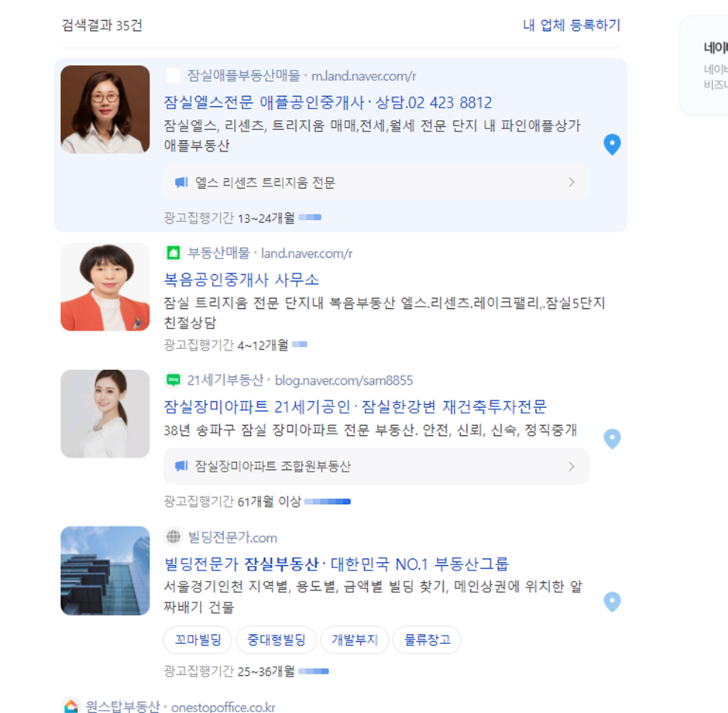The width and height of the screenshot is (728, 713).
Task: Click the map pin for 잠실엘스전문 애플공인중개사
Action: pos(612,144)
